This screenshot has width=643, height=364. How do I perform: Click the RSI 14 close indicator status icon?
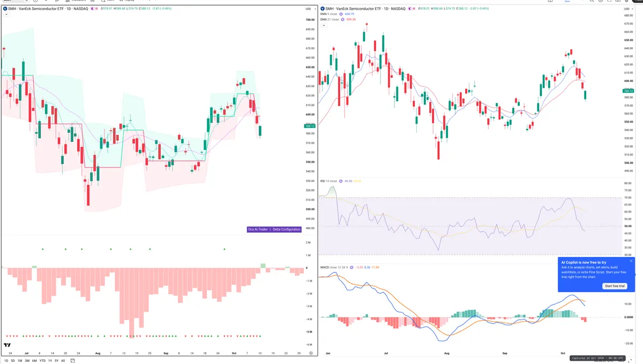342,181
